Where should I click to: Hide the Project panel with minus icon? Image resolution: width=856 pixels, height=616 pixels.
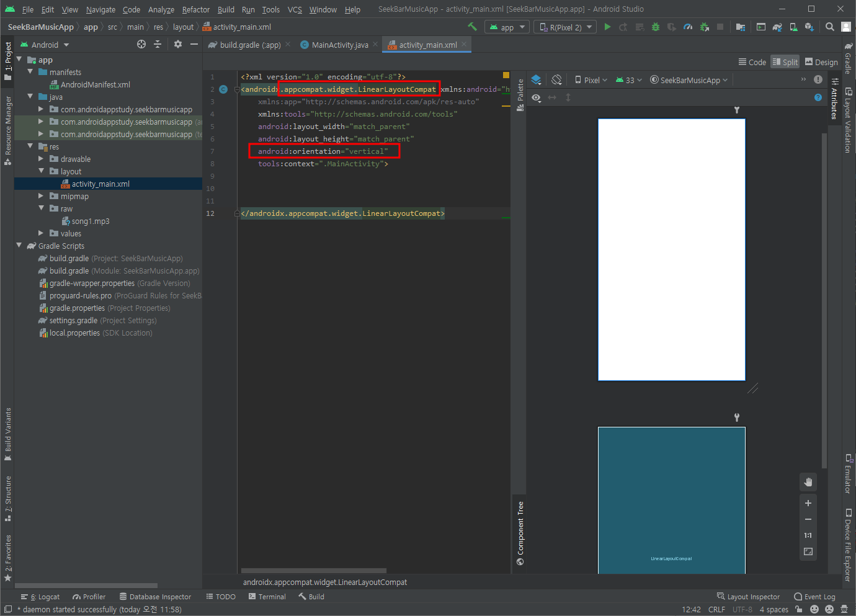click(x=194, y=44)
